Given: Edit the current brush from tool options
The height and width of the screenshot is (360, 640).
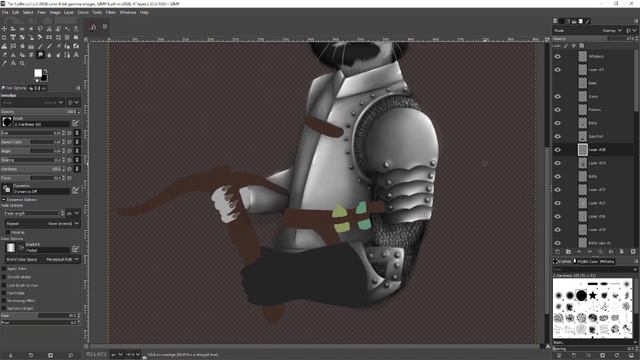Looking at the screenshot, I should [76, 123].
